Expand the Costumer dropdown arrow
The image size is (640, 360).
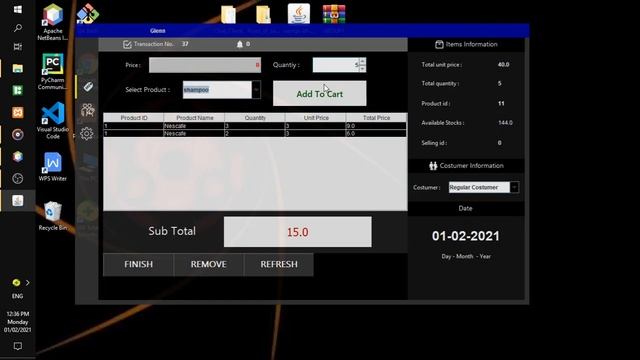click(514, 187)
